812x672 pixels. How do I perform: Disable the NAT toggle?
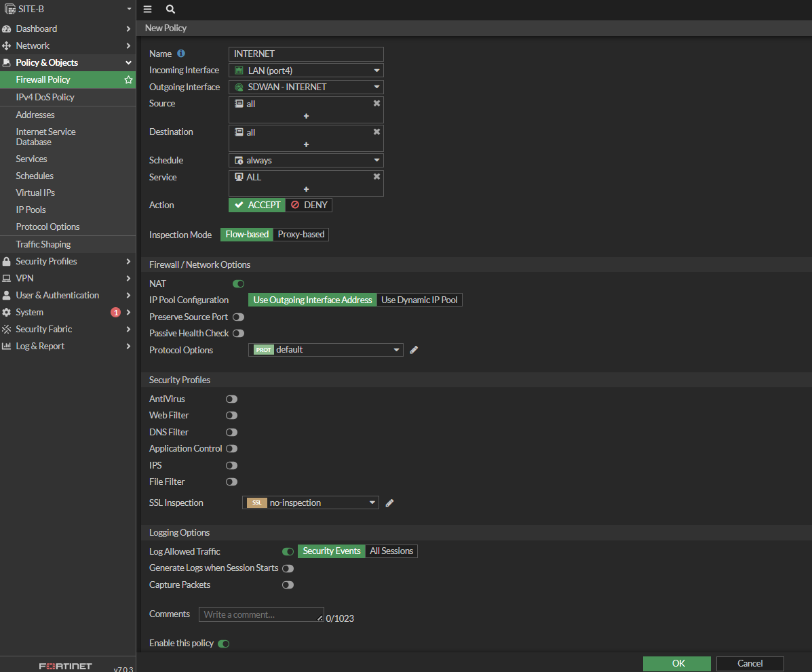coord(238,283)
